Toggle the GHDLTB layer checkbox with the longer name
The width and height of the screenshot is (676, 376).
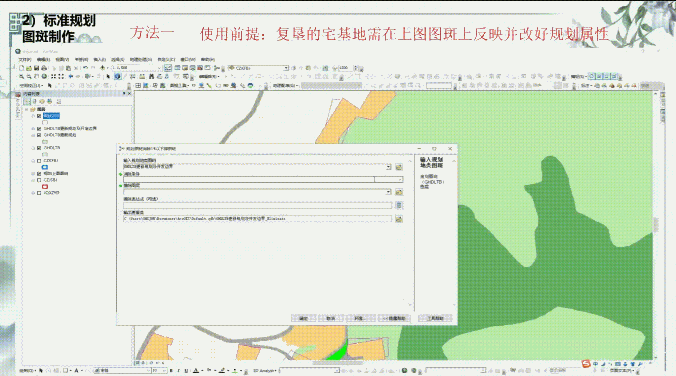click(x=39, y=128)
